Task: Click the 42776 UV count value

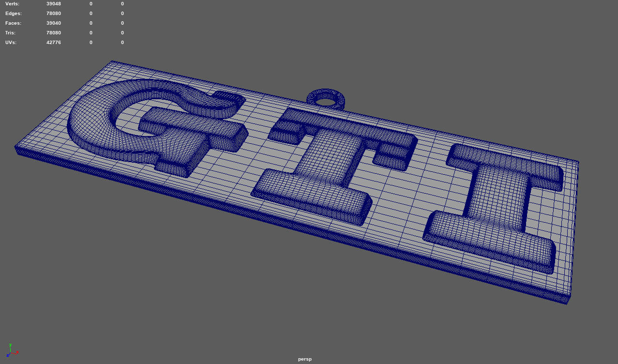Action: 53,43
